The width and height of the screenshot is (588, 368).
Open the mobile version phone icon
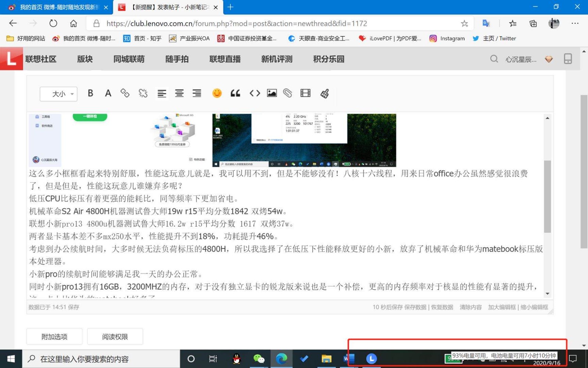[568, 59]
